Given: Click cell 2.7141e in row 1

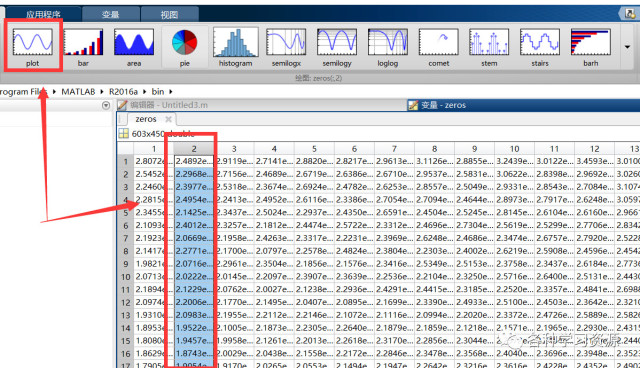Looking at the screenshot, I should pos(274,161).
